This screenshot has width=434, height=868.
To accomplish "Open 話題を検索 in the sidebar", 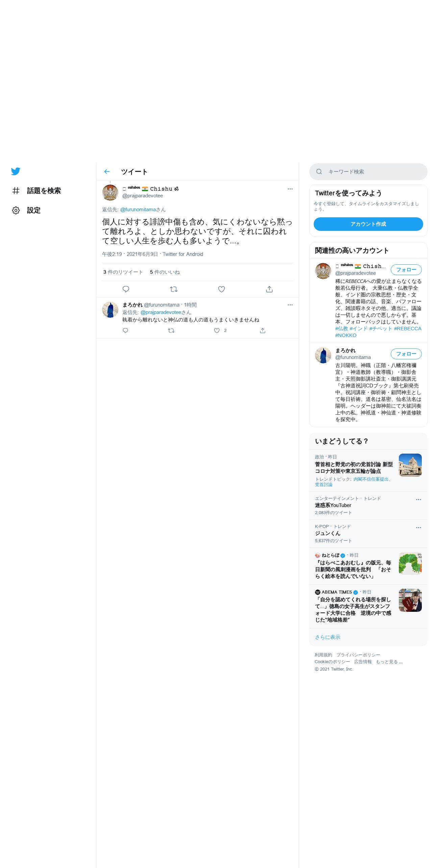I will (x=37, y=191).
